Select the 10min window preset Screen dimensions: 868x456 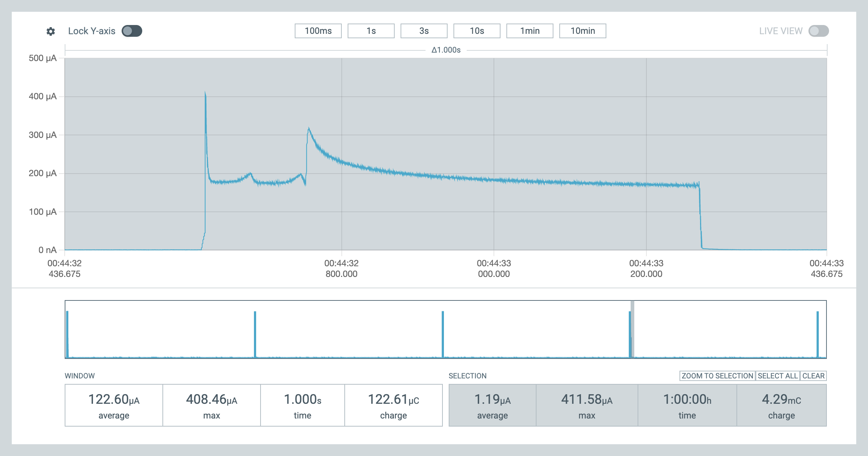(582, 31)
